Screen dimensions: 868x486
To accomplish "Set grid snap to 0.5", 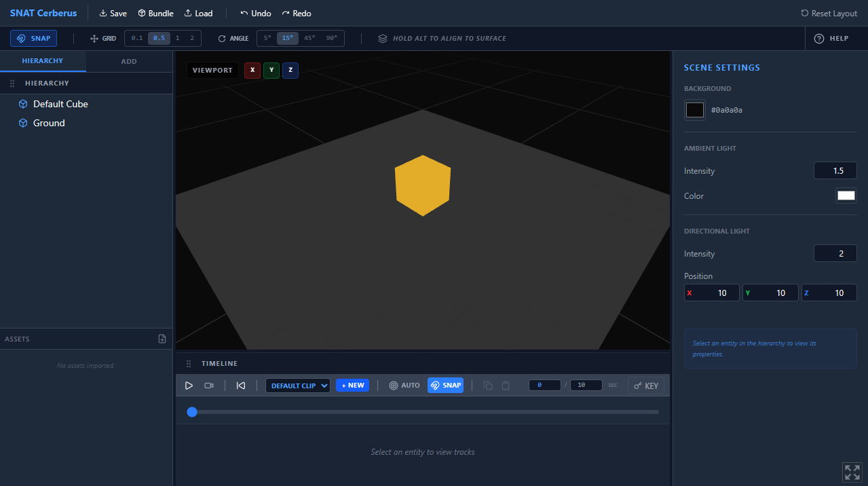I will 159,38.
